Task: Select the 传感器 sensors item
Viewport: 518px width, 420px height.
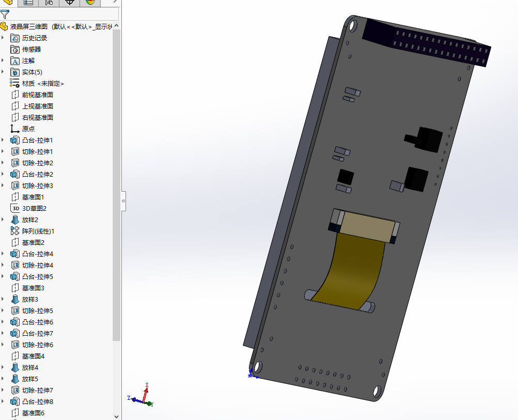Action: (x=31, y=50)
